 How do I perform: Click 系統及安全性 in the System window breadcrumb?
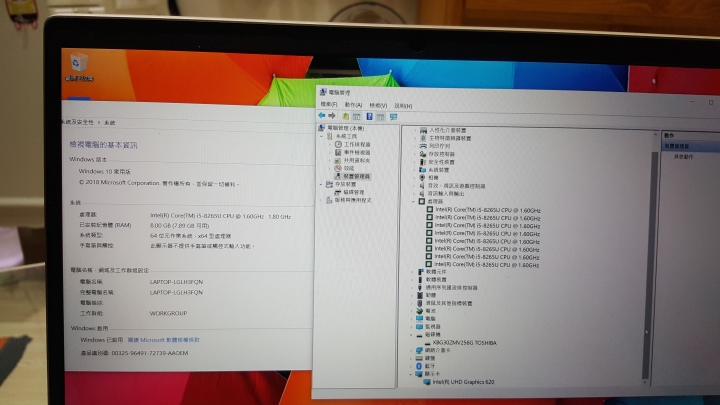77,122
